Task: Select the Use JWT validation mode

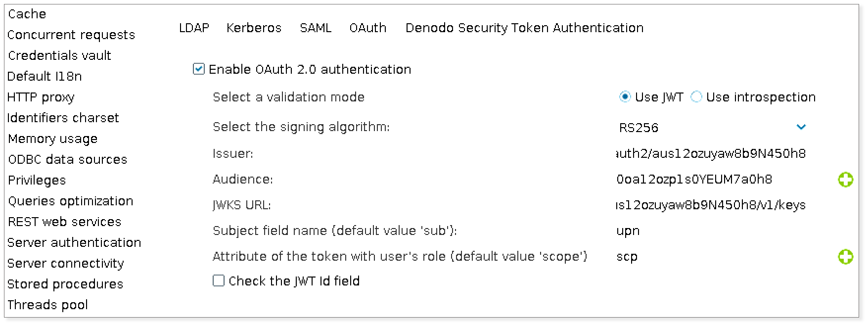Action: 626,97
